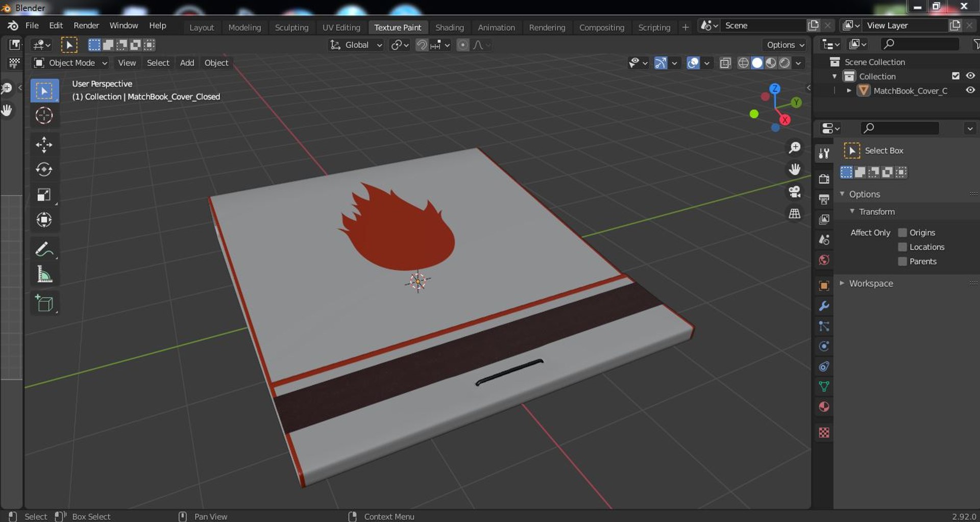Select the Cursor tool in the viewport toolbar

tap(44, 116)
